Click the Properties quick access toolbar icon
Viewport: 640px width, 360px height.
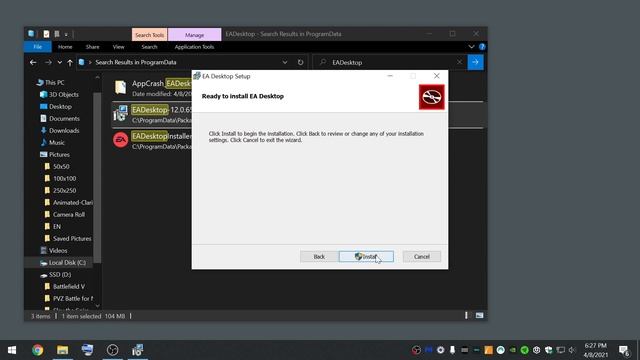(46, 34)
